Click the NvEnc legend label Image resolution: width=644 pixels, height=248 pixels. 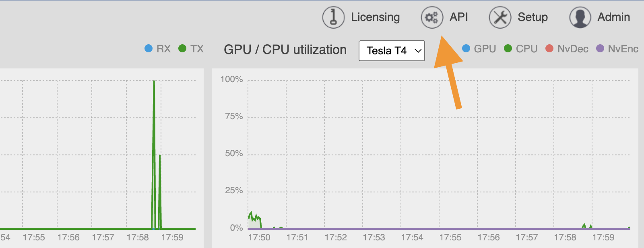[623, 49]
